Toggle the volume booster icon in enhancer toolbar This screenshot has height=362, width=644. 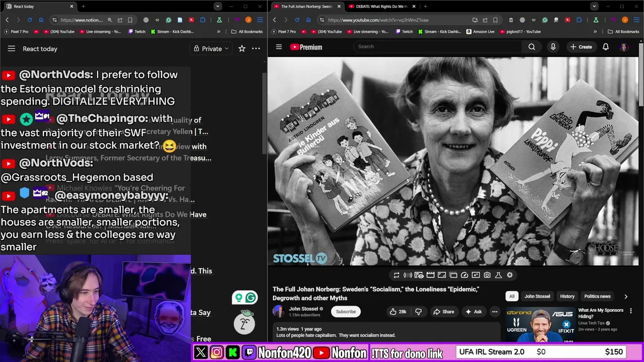coord(408,275)
